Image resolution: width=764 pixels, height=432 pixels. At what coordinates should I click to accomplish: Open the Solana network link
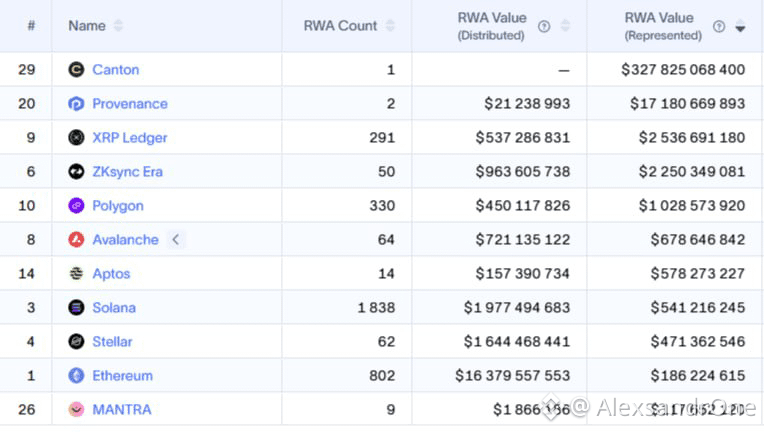[x=114, y=308]
